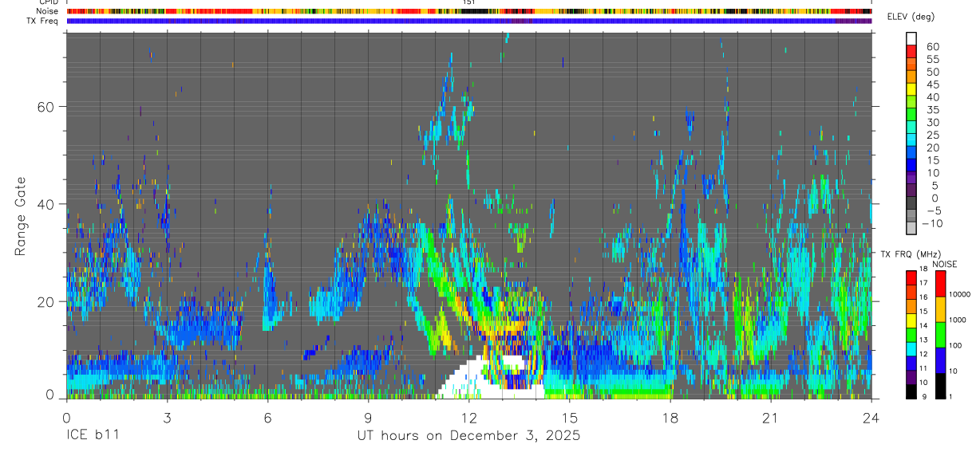Click the '30' label on the ELEV scale

tap(931, 122)
